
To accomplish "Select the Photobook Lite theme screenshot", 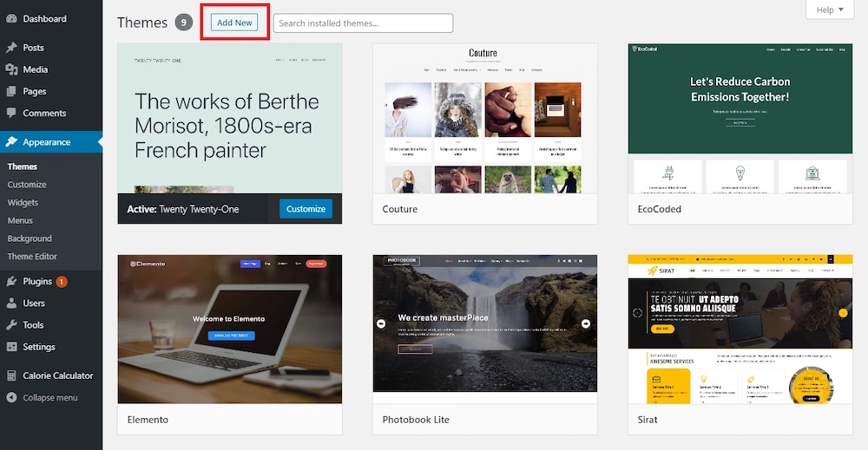I will tap(485, 329).
